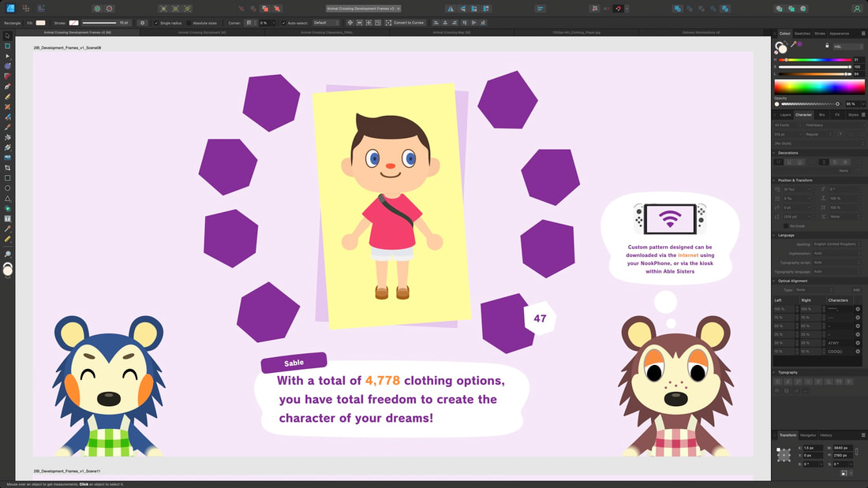Open the Colour panel options menu
This screenshot has height=488, width=868.
point(863,34)
